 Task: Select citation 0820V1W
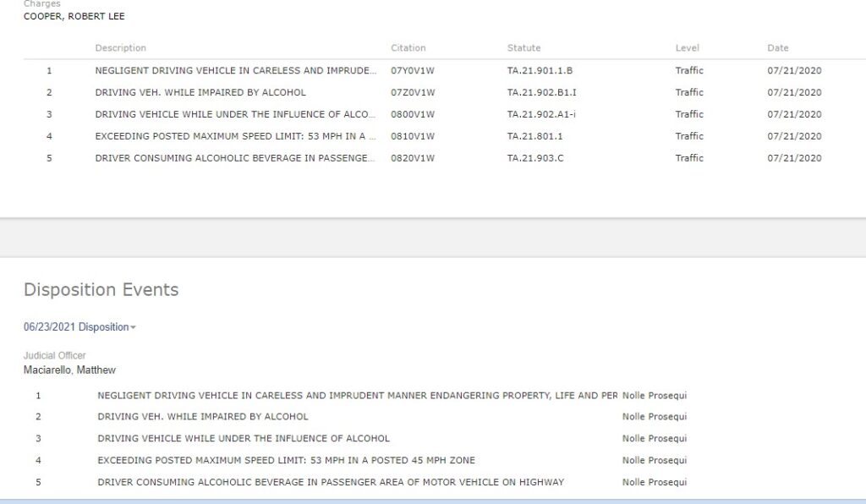tap(413, 158)
